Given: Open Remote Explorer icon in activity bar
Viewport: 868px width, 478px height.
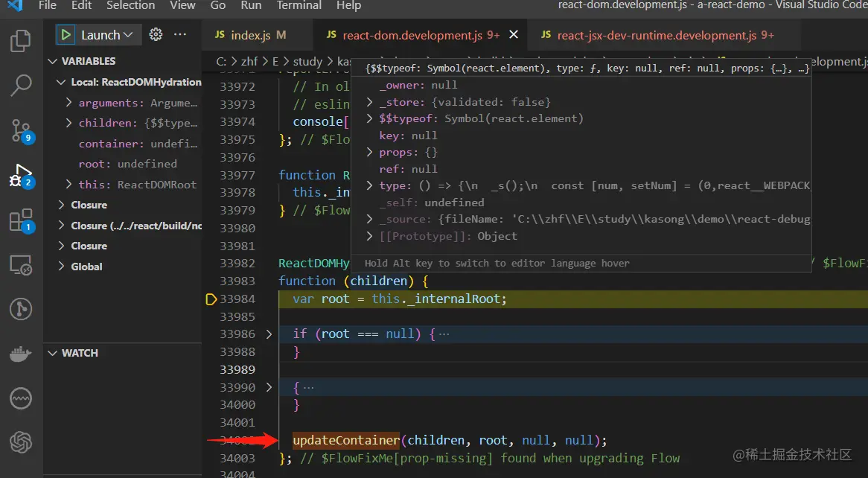Looking at the screenshot, I should [x=21, y=265].
